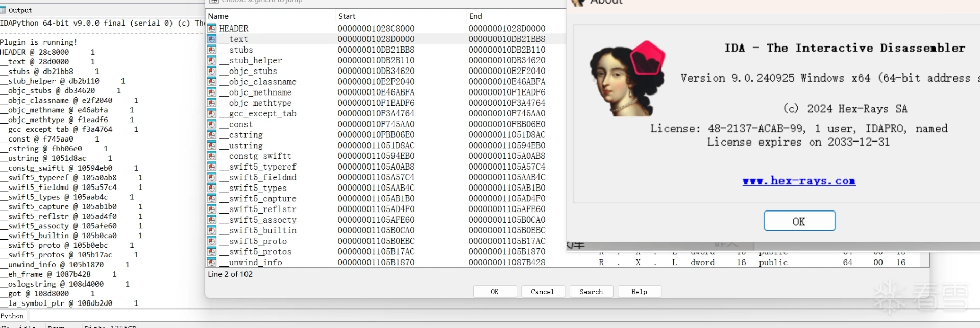Click the 'Plugin is running!' output line
Screen dimensions: 980x328
pos(39,42)
